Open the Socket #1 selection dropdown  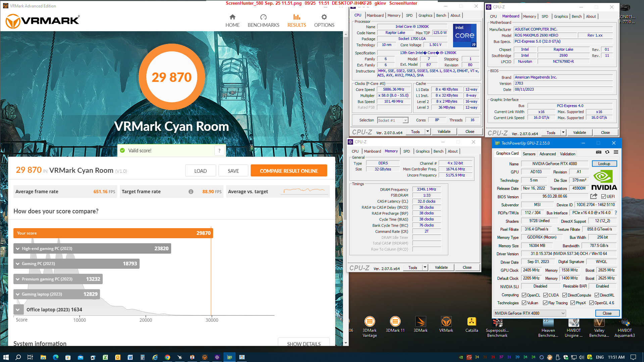pyautogui.click(x=393, y=120)
